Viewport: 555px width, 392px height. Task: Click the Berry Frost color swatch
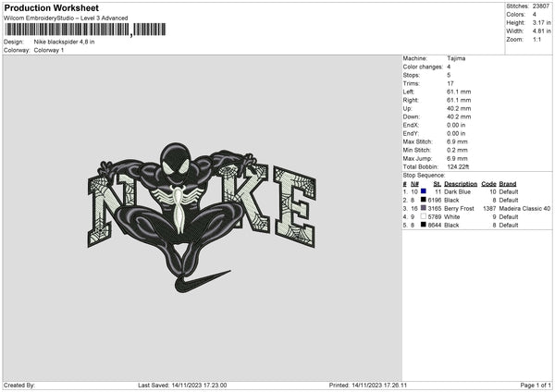coord(424,208)
